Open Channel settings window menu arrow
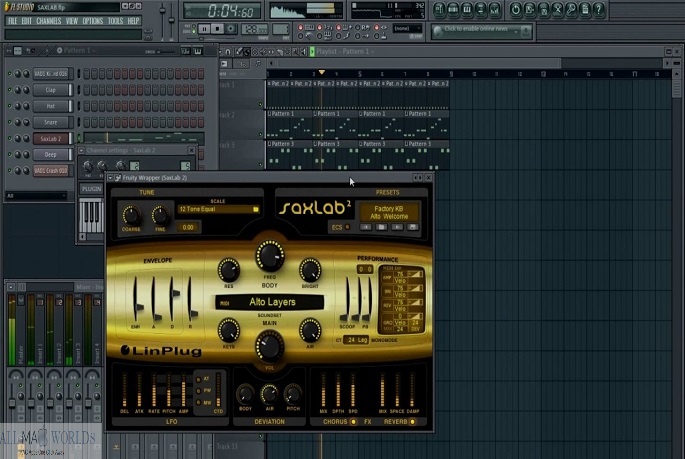This screenshot has height=459, width=685. pos(82,150)
